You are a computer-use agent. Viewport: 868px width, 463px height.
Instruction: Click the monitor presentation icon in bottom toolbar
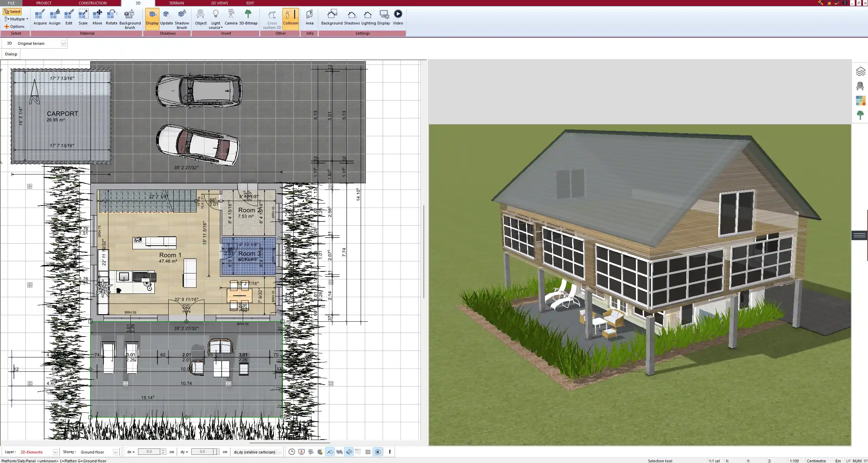[301, 452]
